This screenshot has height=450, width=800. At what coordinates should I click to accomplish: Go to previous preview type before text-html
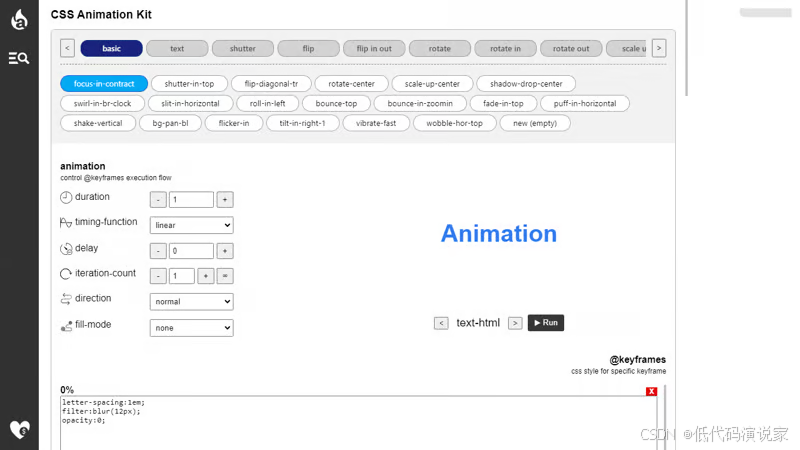[x=441, y=323]
